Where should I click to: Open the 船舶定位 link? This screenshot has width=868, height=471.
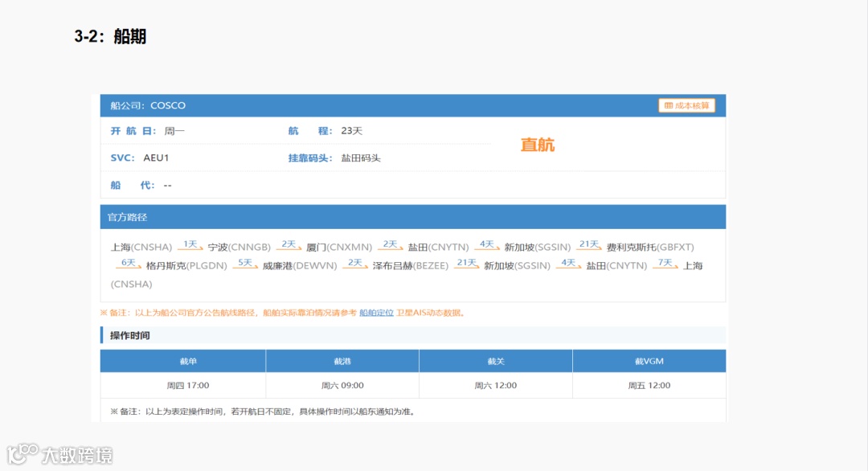pos(376,313)
